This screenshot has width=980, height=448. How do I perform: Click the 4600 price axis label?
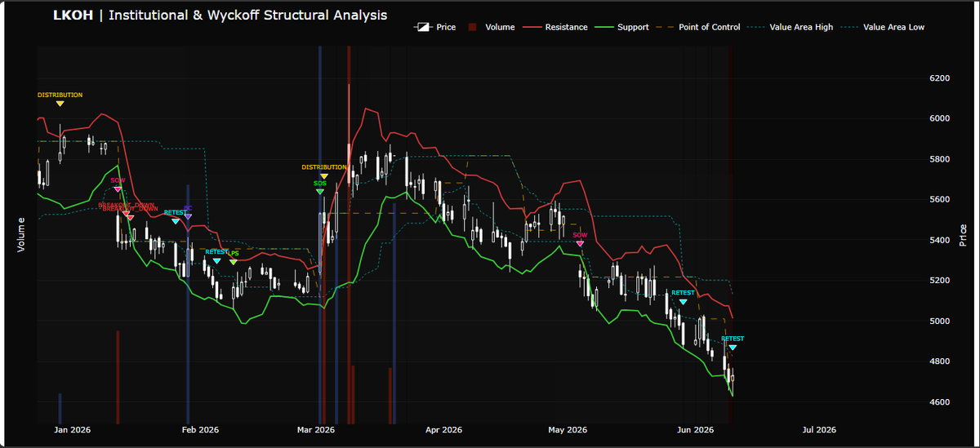coord(939,402)
